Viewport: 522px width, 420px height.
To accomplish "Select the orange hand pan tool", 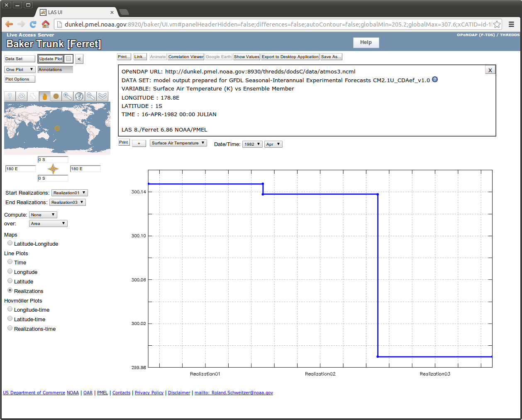I will pos(45,96).
